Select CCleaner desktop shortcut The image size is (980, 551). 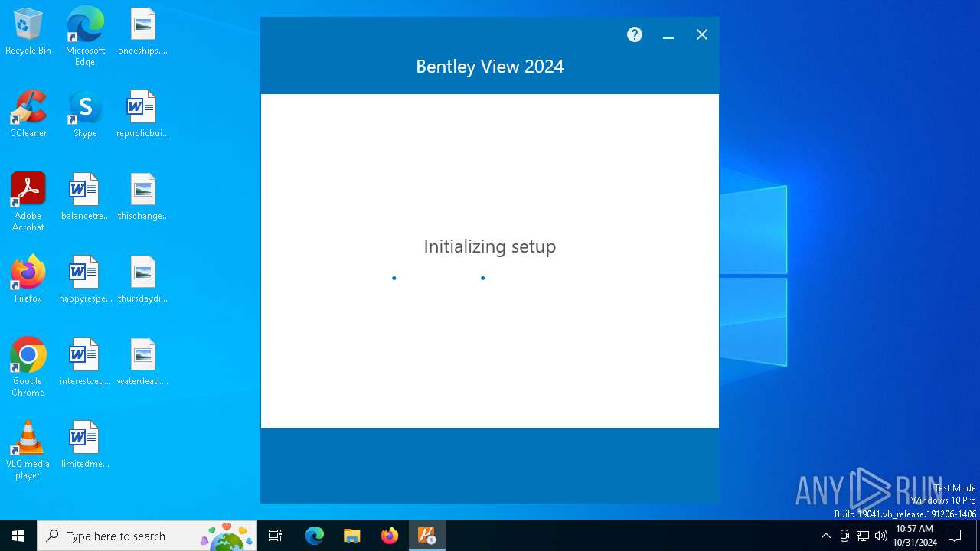(x=28, y=115)
